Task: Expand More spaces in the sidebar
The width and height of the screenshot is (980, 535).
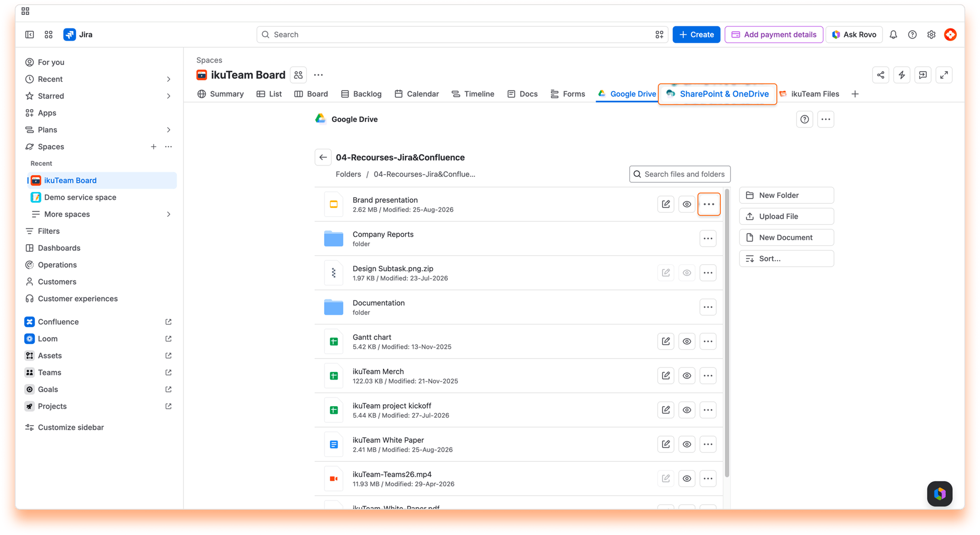Action: click(168, 214)
